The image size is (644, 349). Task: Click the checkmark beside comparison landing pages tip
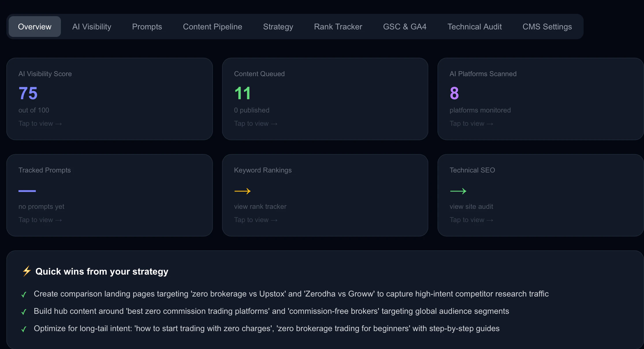(x=24, y=294)
